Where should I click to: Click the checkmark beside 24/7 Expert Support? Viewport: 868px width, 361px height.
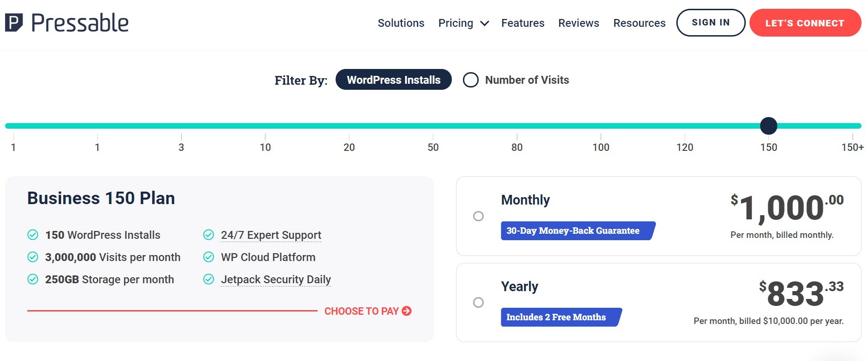[209, 235]
